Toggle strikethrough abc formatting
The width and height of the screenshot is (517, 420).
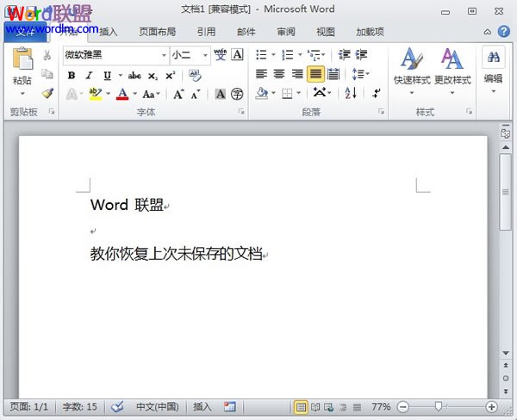pos(134,76)
